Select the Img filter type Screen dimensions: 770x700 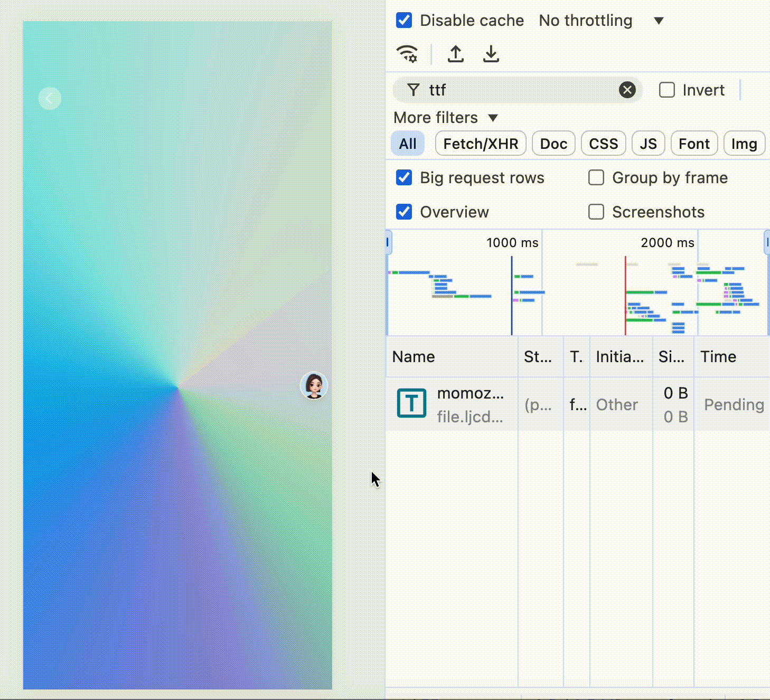pos(744,144)
